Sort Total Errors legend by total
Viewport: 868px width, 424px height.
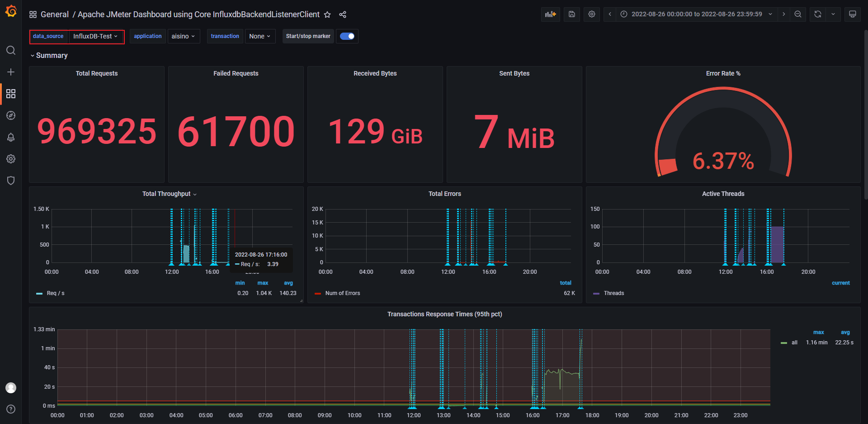point(566,283)
